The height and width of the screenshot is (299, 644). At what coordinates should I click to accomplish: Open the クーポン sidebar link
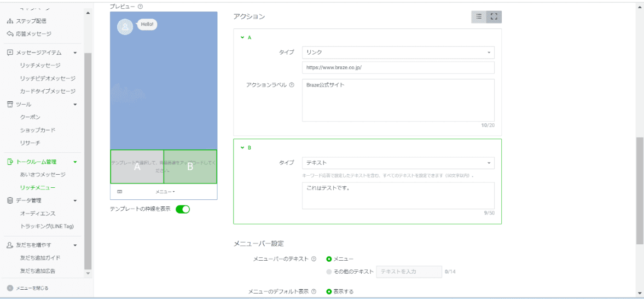pyautogui.click(x=31, y=117)
